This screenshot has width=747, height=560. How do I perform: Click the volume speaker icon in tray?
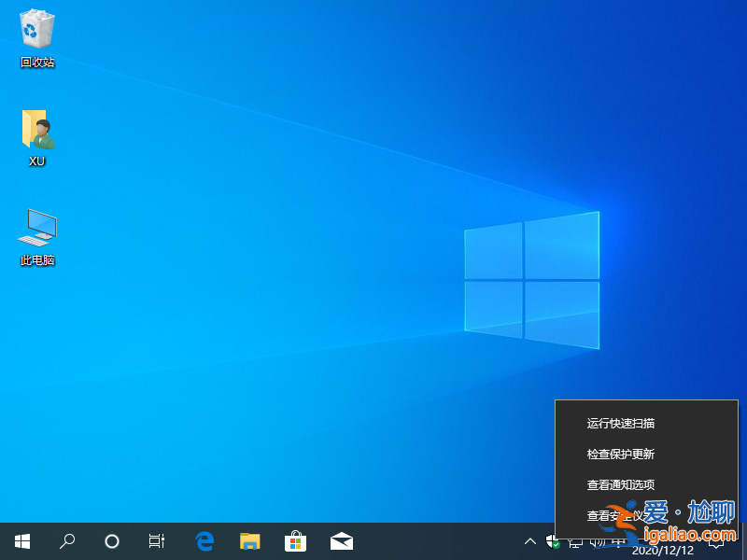pyautogui.click(x=595, y=541)
